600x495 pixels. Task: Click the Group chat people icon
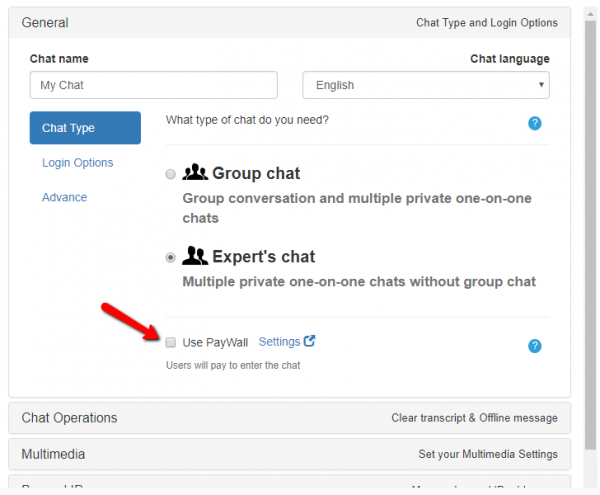pos(195,173)
